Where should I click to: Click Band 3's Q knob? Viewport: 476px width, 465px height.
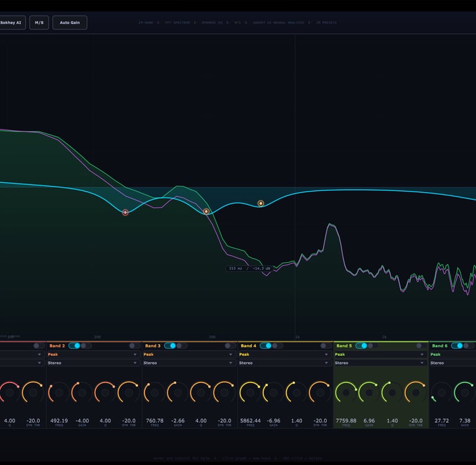[x=201, y=392]
